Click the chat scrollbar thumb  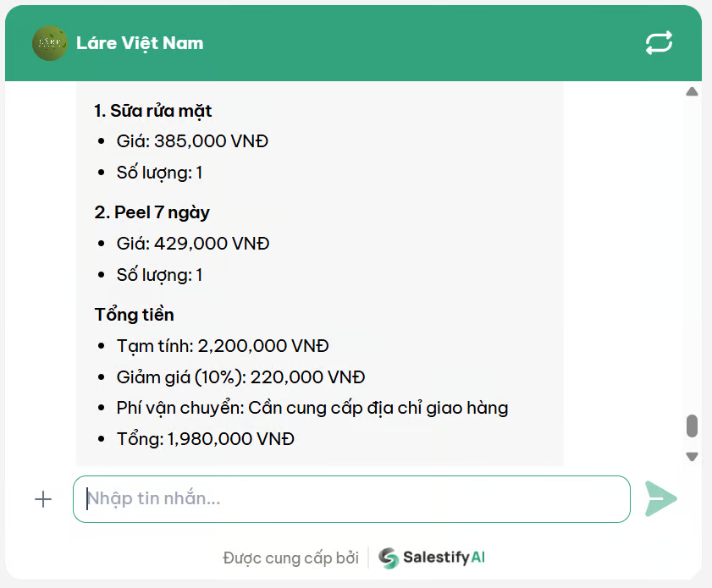(x=692, y=426)
